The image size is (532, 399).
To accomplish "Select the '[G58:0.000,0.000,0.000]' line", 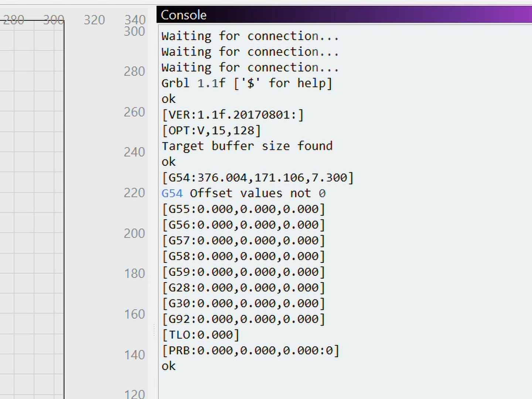I will pyautogui.click(x=243, y=256).
